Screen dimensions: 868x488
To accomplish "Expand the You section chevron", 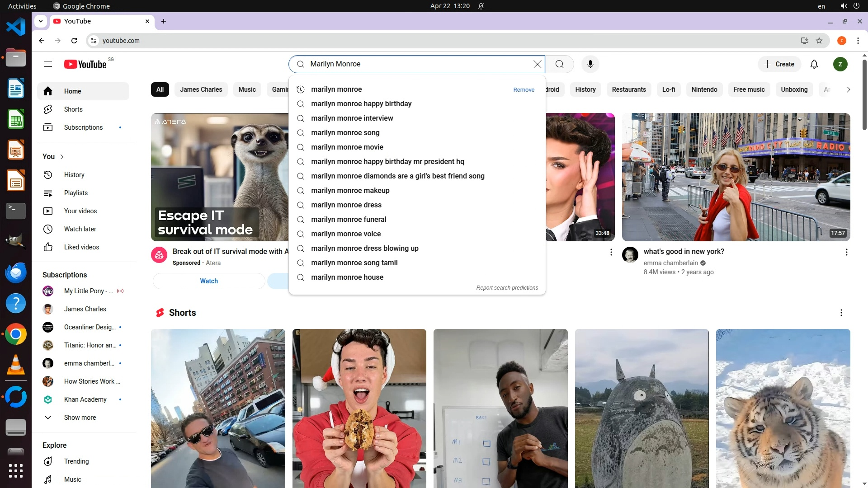I will pos(62,157).
